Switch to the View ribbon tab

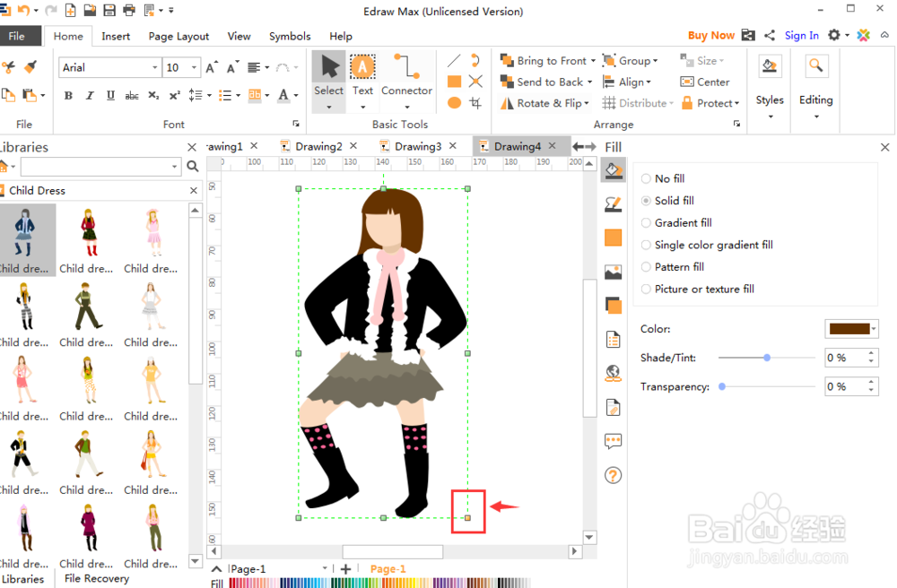pyautogui.click(x=239, y=36)
